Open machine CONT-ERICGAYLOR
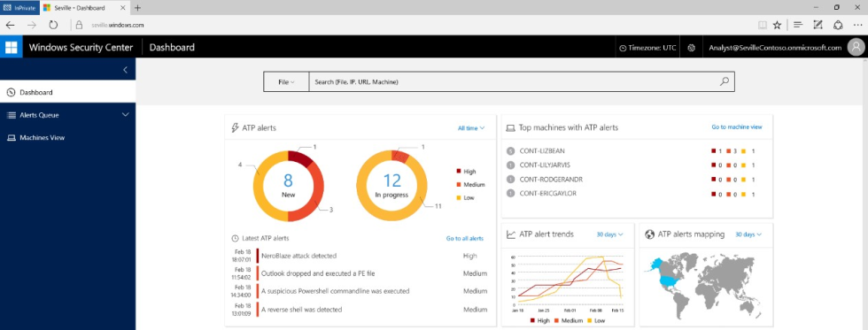868x330 pixels. [548, 194]
